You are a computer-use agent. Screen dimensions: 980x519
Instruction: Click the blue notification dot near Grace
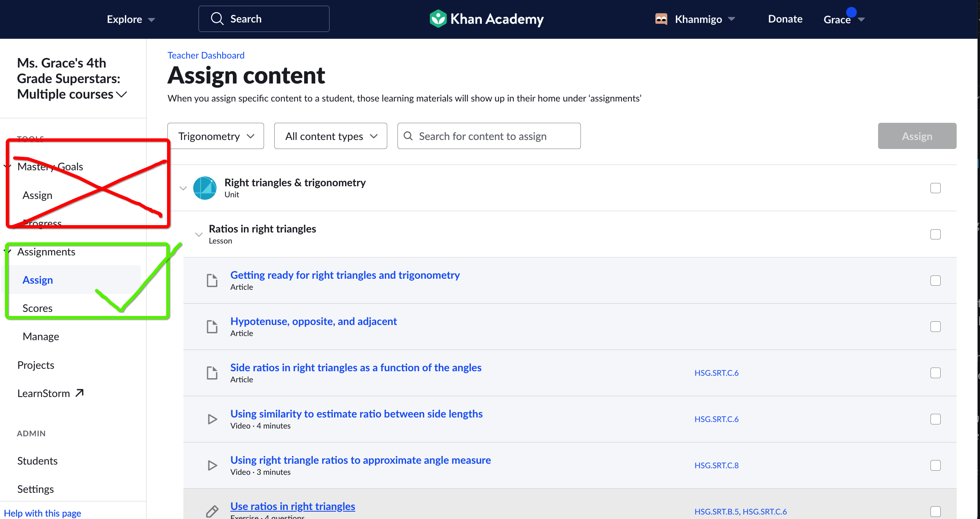click(x=851, y=12)
